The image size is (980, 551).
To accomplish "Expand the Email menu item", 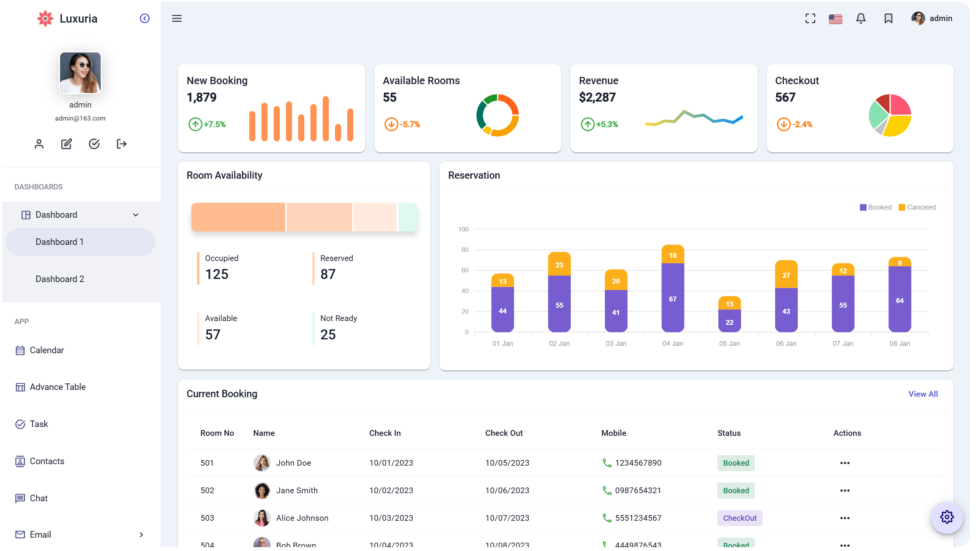I will [141, 535].
